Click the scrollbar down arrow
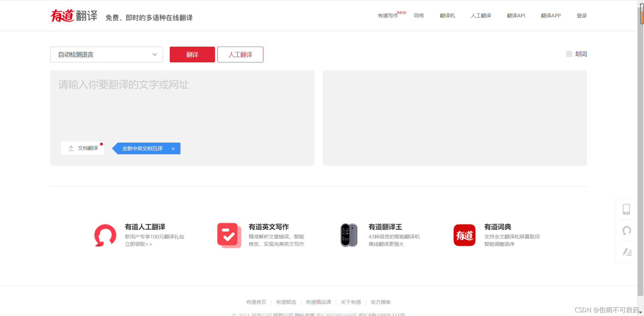 [641, 313]
